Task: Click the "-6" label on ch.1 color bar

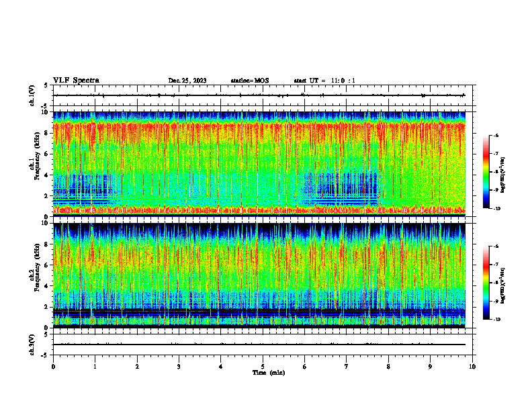Action: click(496, 135)
